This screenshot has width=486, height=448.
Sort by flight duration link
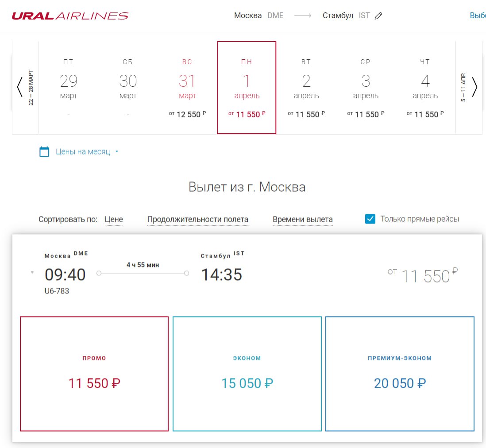pyautogui.click(x=197, y=219)
